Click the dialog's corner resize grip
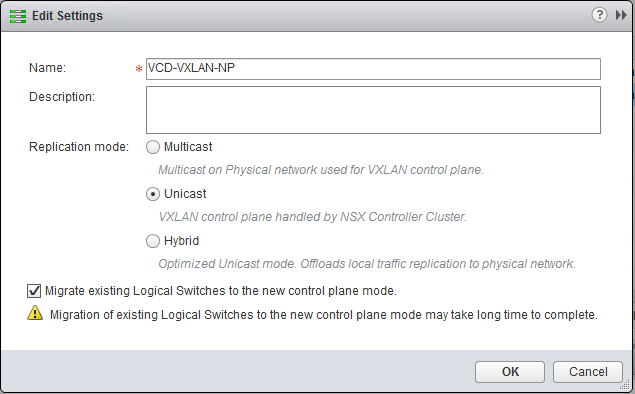Viewport: 635px width, 394px height. tap(626, 385)
